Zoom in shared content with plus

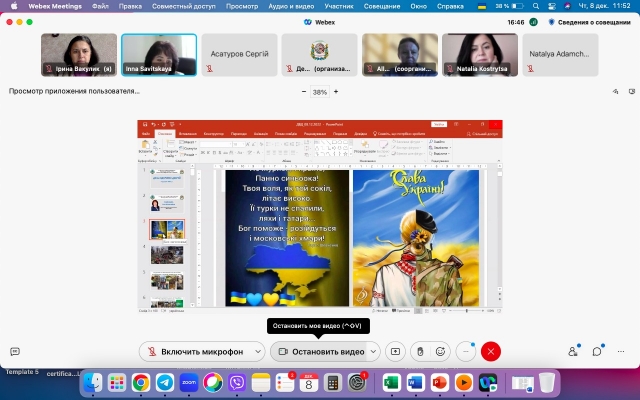(x=336, y=91)
